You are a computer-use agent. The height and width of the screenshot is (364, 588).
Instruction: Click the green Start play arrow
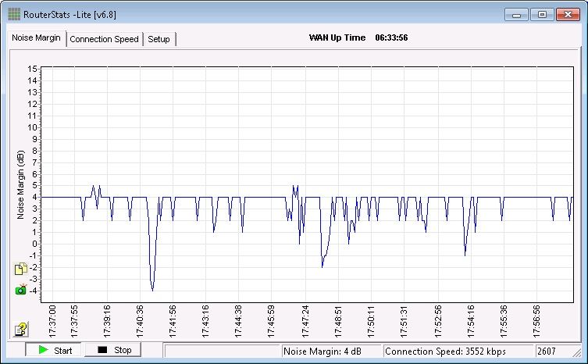(x=44, y=350)
